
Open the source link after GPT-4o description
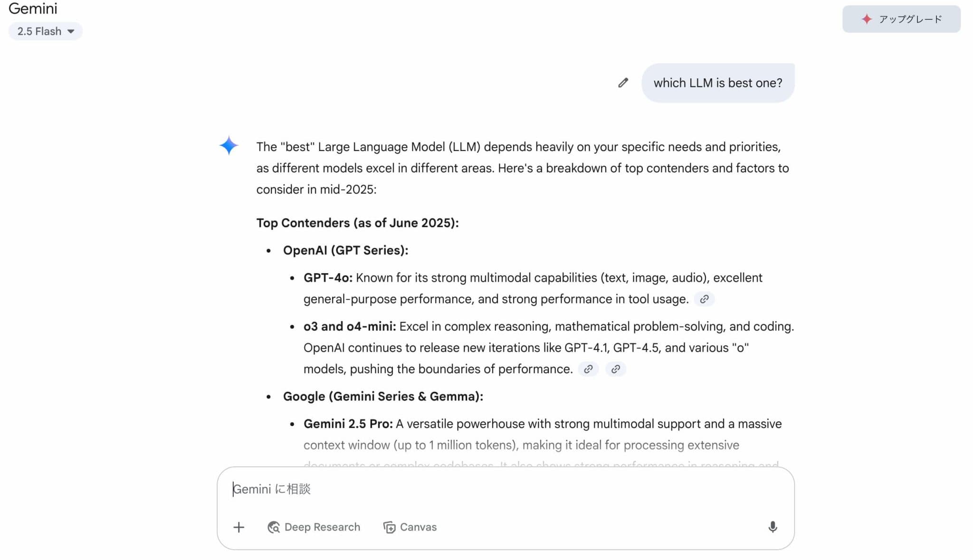(x=704, y=299)
